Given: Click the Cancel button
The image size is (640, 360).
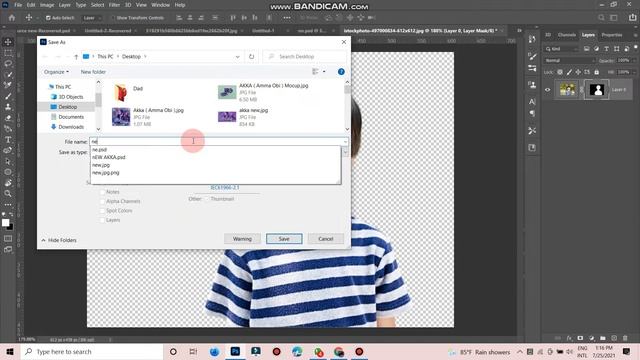Looking at the screenshot, I should click(x=326, y=239).
